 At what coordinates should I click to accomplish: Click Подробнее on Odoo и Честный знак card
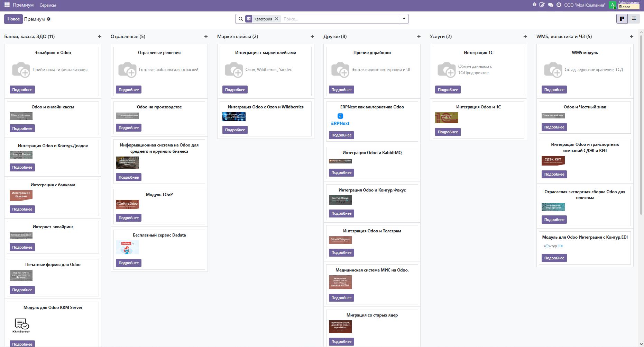(x=554, y=127)
